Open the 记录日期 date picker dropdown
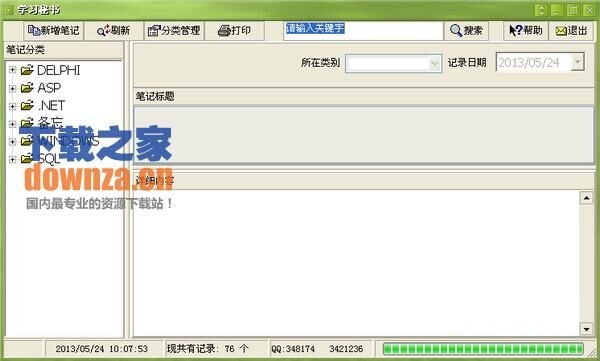Screen dimensions: 600x361 (x=577, y=62)
